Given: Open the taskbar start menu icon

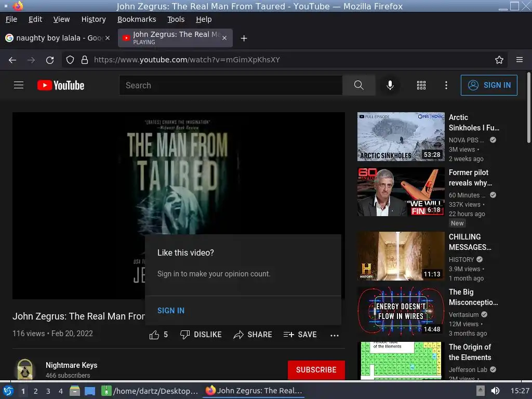Looking at the screenshot, I should pyautogui.click(x=8, y=391).
